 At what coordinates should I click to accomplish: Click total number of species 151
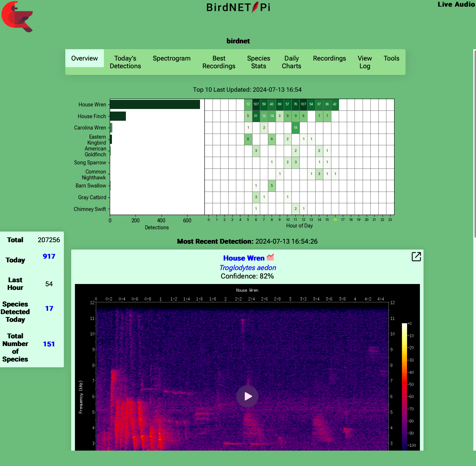pyautogui.click(x=49, y=344)
